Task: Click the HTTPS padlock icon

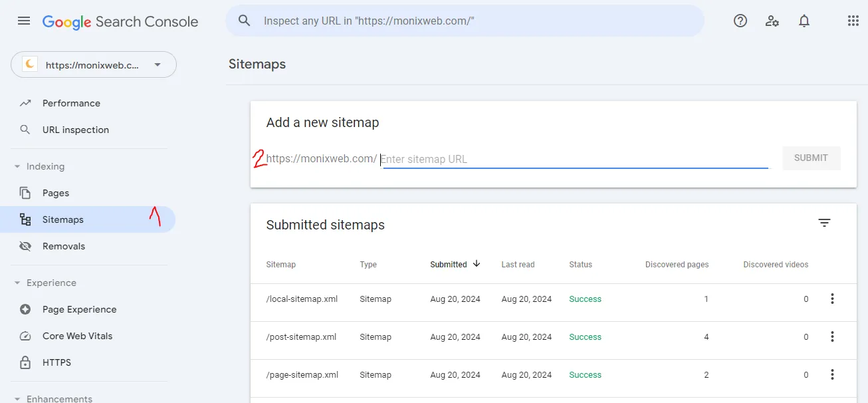Action: point(25,362)
